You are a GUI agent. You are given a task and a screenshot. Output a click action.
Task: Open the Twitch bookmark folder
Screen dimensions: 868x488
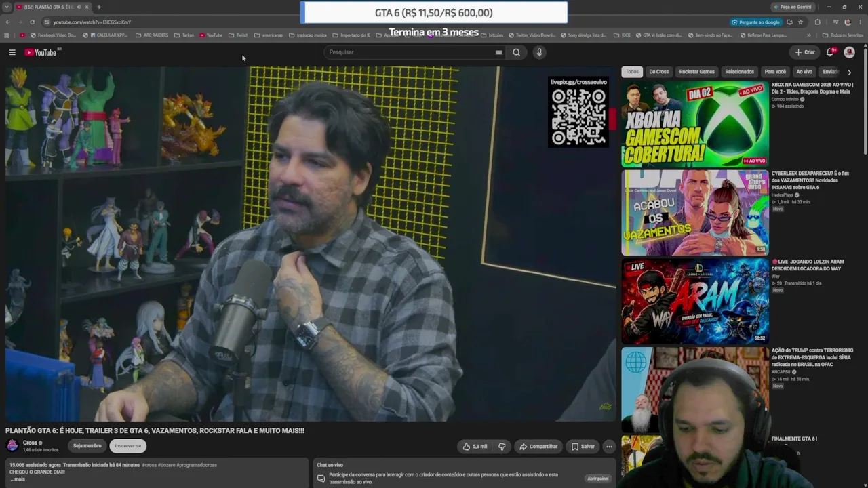point(238,35)
